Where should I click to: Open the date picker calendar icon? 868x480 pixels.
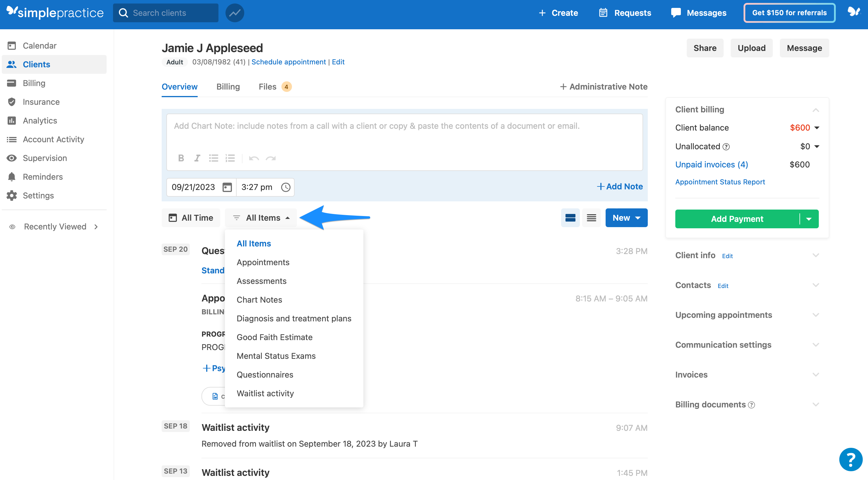tap(227, 187)
